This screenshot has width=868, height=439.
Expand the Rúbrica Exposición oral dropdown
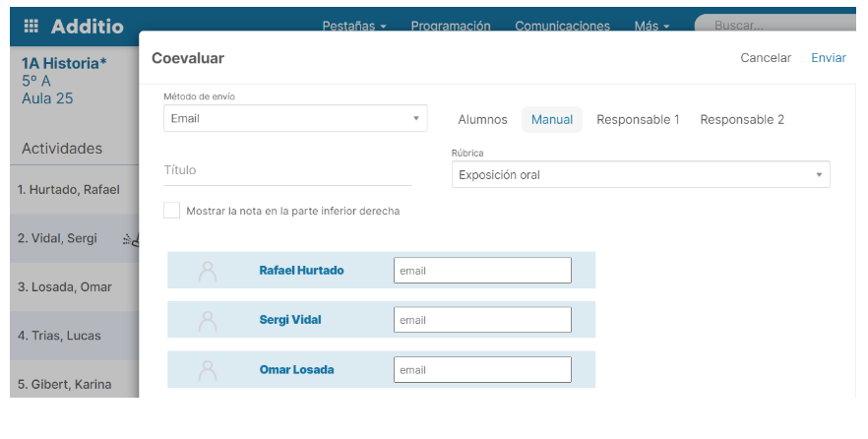[x=641, y=175]
